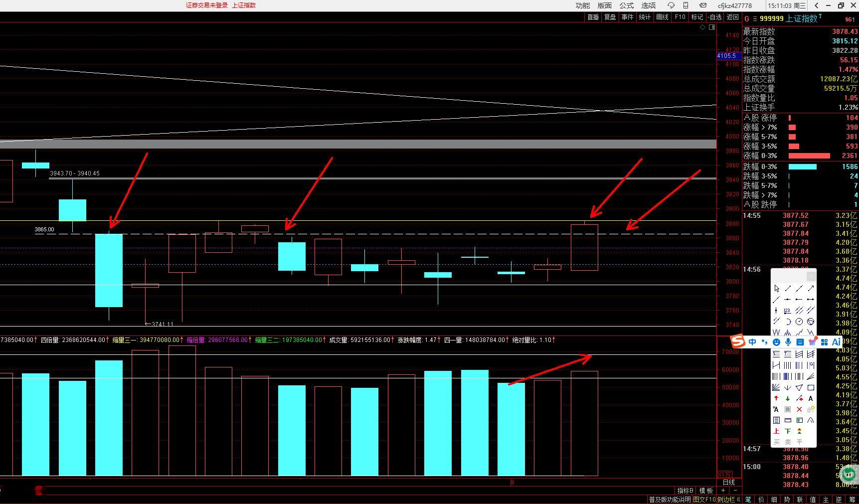
Task: Click the 事件 toolbar button
Action: 627,17
